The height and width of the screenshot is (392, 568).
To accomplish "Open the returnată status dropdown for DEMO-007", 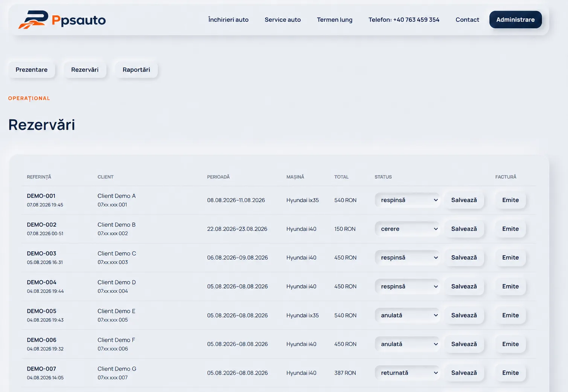I will tap(407, 373).
